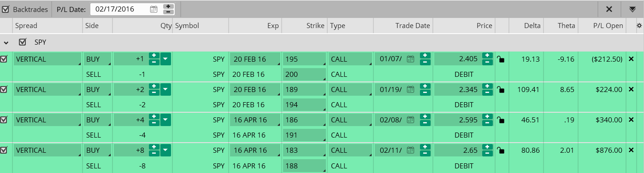Toggle the SPY group checkbox
The image size is (644, 173).
tap(22, 42)
